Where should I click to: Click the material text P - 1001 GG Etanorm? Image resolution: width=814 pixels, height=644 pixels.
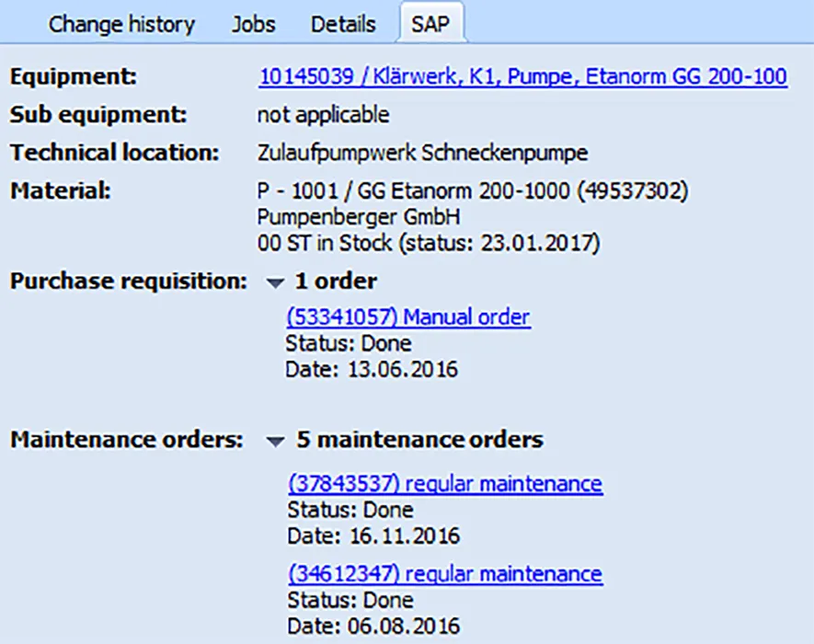click(x=473, y=192)
